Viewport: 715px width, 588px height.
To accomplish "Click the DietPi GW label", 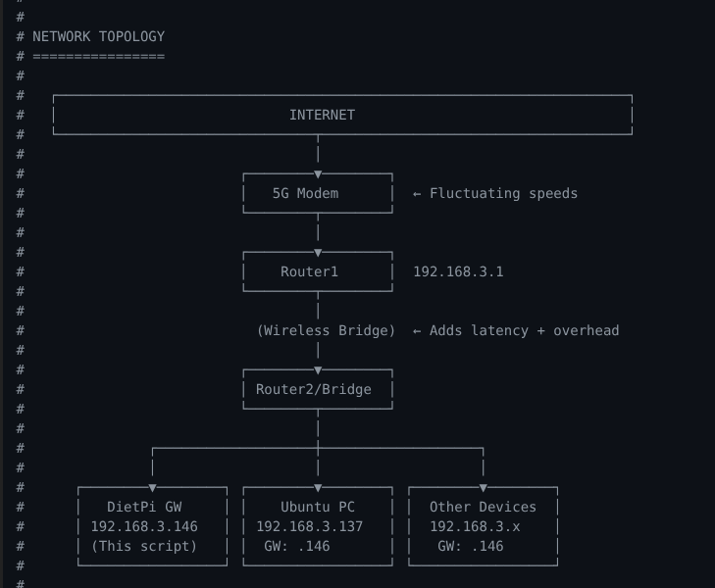I will [144, 507].
